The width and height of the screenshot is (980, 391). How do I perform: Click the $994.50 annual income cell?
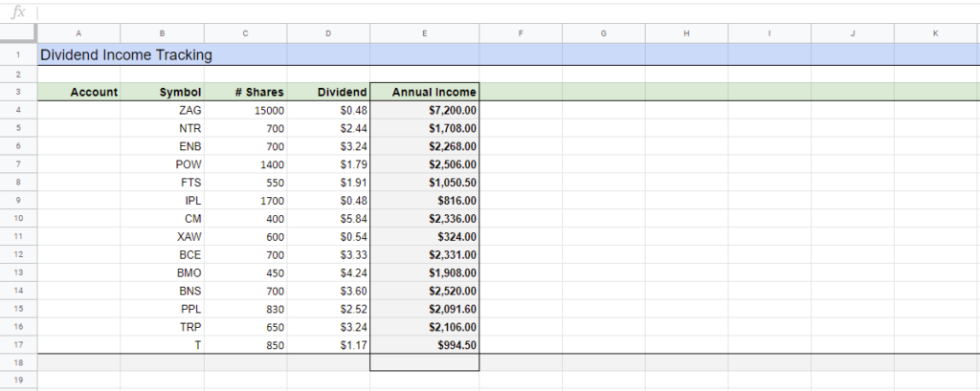[424, 345]
